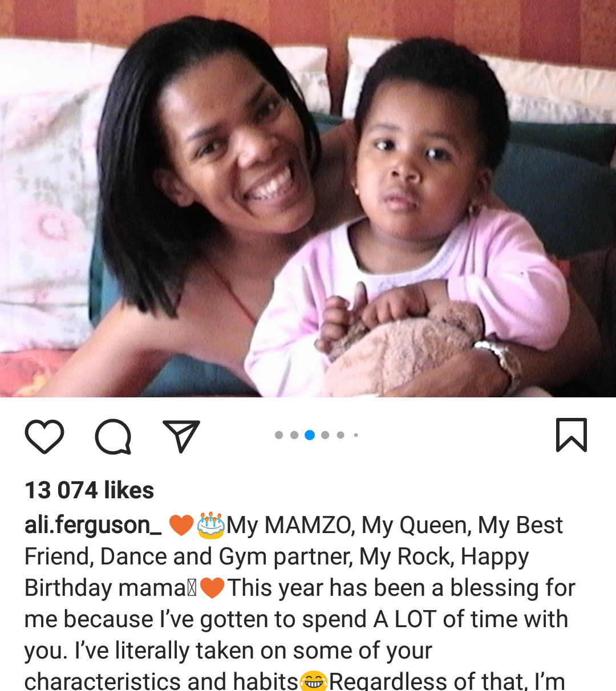Tap the smiling woman's face in photo
The height and width of the screenshot is (691, 616).
coord(240,148)
